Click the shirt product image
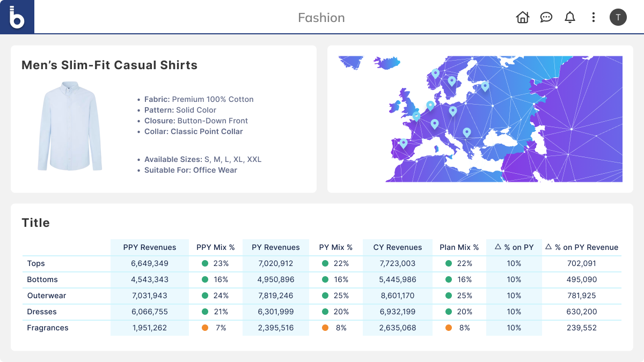The width and height of the screenshot is (644, 362). 69,126
